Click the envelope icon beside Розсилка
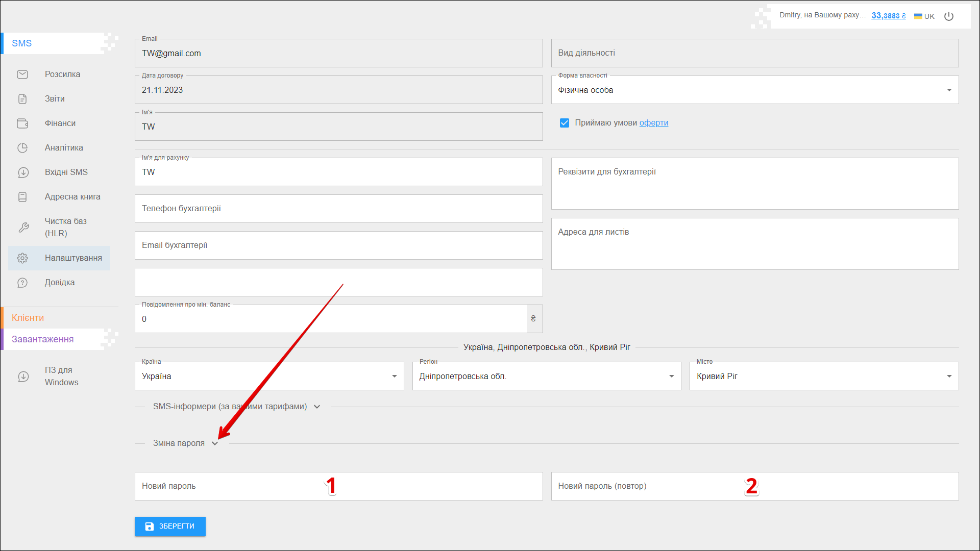Screen dimensions: 980x551 click(22, 74)
